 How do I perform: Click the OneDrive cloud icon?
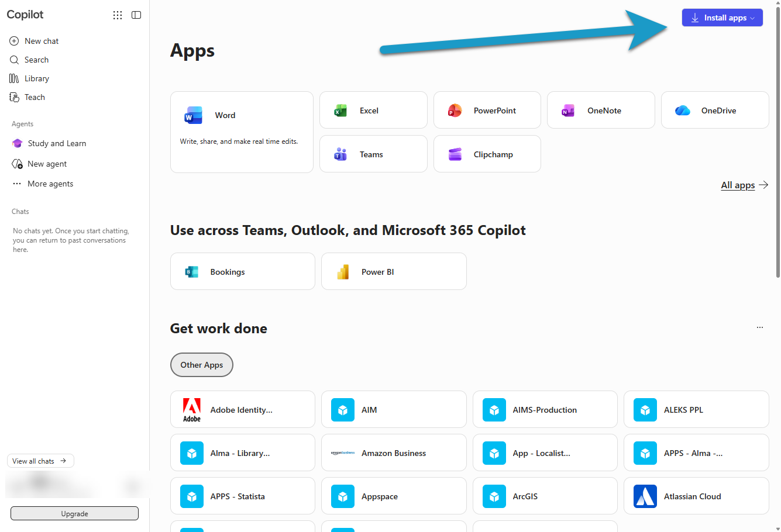point(682,110)
